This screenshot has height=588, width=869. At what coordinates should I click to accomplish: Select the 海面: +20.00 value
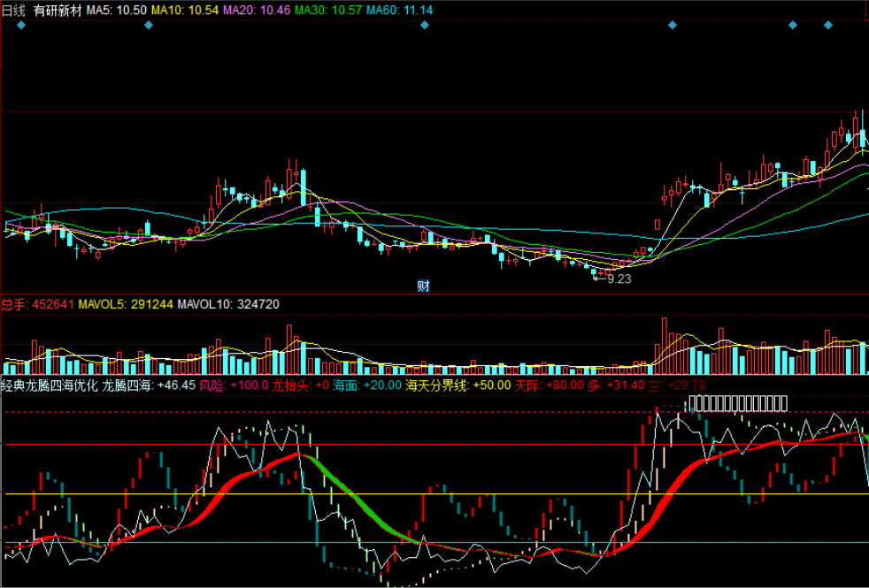click(x=367, y=386)
